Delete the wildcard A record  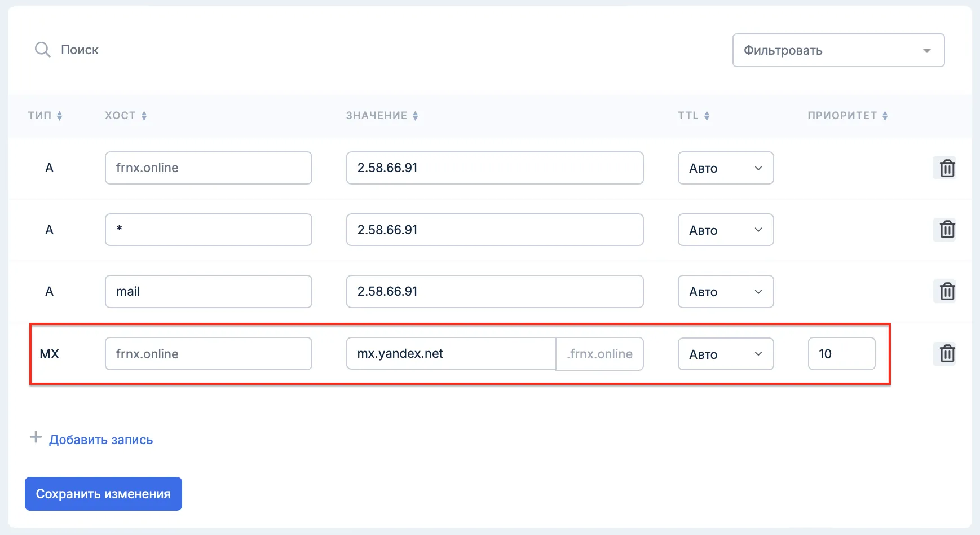click(947, 230)
